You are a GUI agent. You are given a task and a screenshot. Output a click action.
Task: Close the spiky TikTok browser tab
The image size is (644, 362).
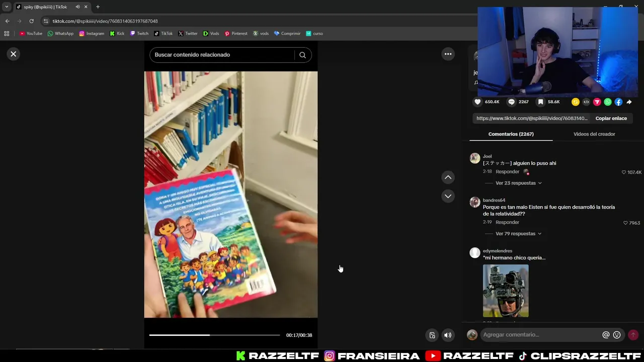[86, 7]
